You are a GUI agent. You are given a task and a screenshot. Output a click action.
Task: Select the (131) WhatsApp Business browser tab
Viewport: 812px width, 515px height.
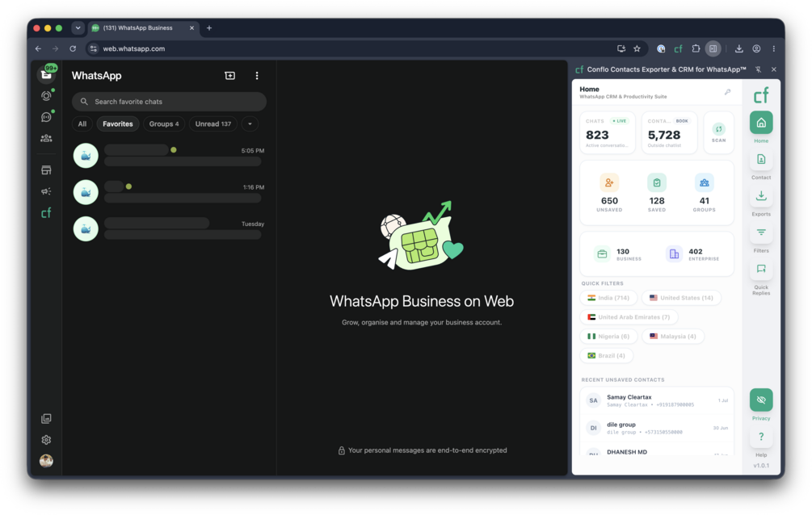143,28
